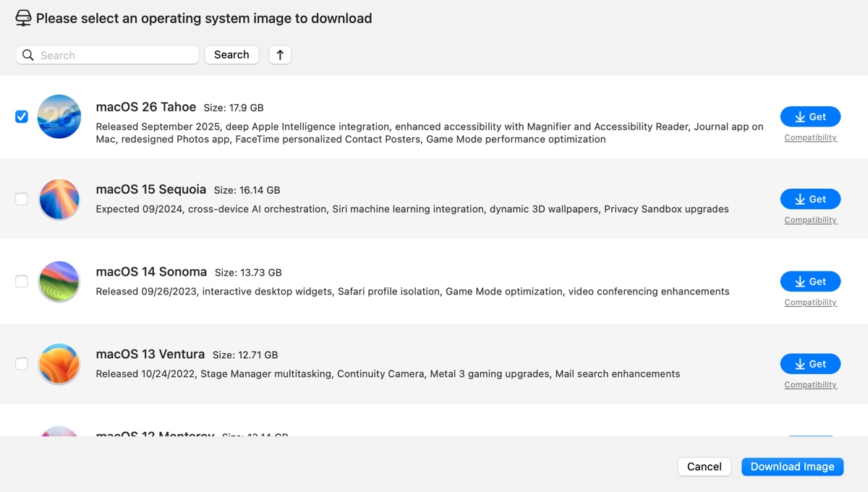Click the macOS 26 Tahoe icon
This screenshot has height=492, width=868.
[x=59, y=116]
